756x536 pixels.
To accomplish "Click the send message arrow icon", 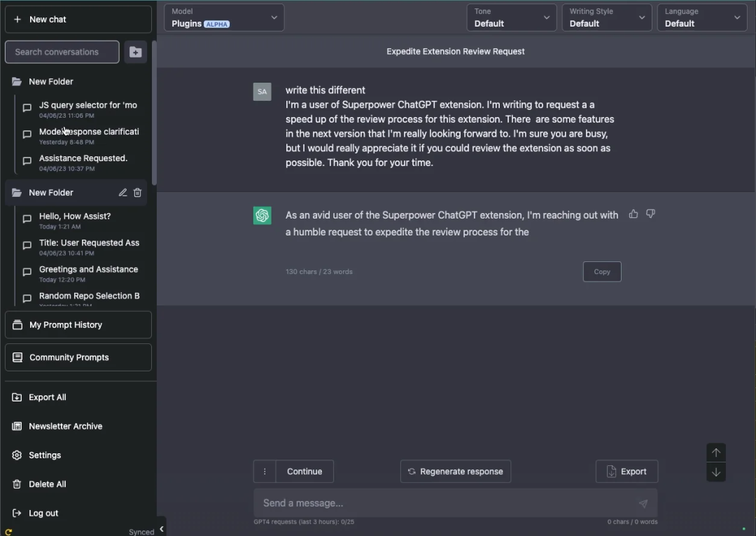I will click(643, 503).
